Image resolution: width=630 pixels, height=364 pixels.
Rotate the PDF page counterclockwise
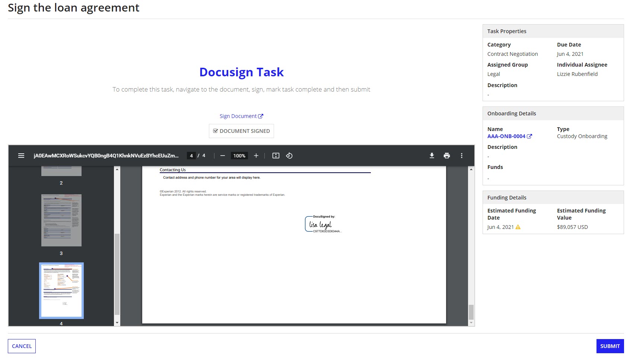290,156
